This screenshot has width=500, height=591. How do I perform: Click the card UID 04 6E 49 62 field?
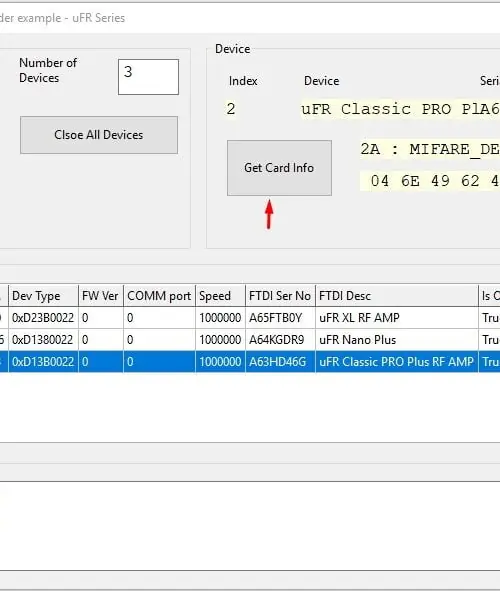pyautogui.click(x=430, y=181)
